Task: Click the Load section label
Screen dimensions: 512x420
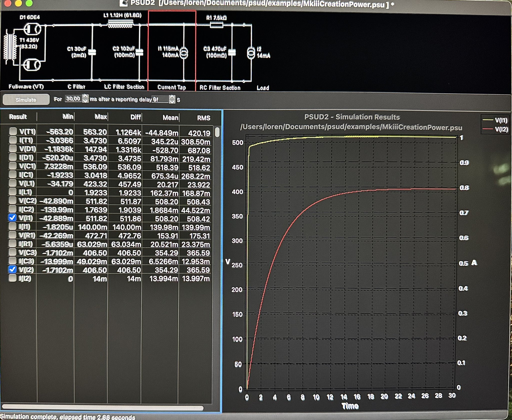Action: (x=263, y=88)
